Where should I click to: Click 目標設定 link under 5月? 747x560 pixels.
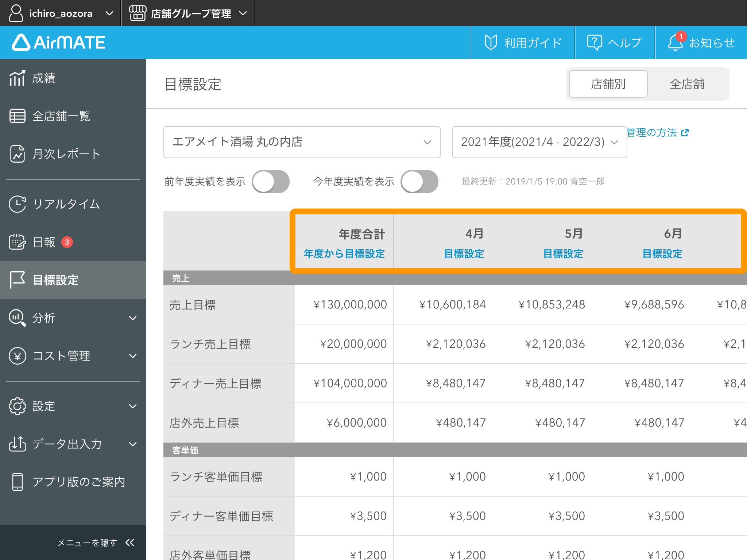tap(563, 253)
